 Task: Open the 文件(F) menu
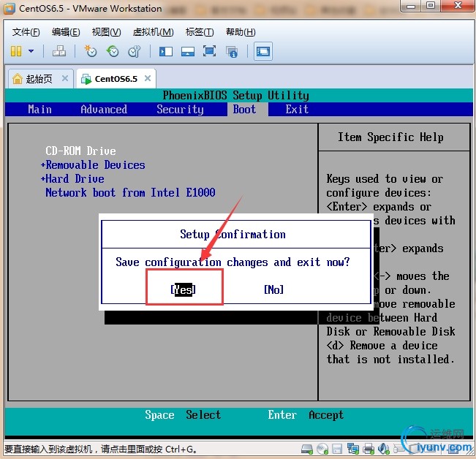tap(26, 32)
